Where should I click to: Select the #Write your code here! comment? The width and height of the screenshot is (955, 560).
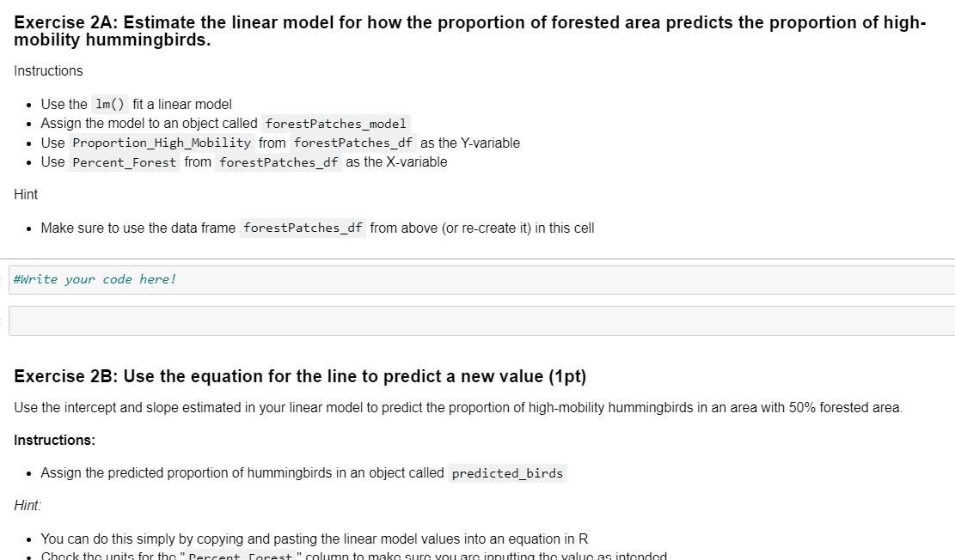[93, 279]
